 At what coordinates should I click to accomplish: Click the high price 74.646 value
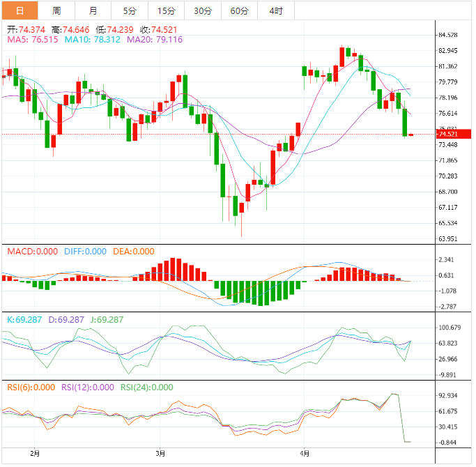coord(76,30)
